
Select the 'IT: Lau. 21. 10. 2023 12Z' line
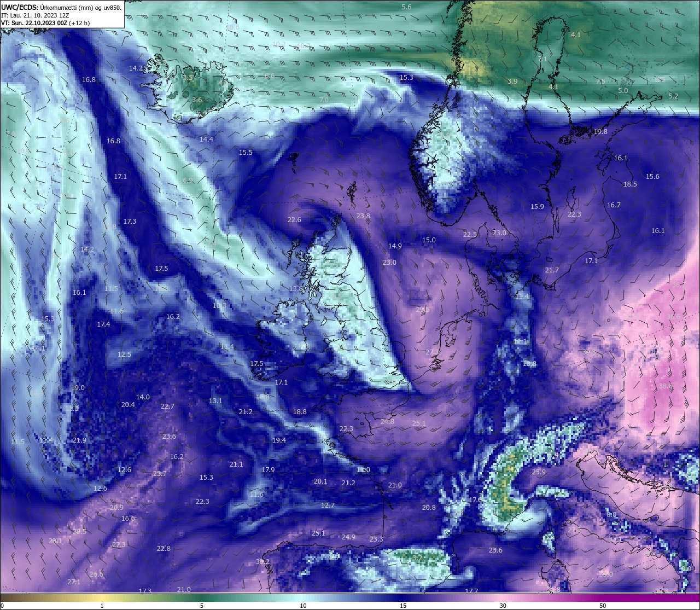tap(35, 15)
